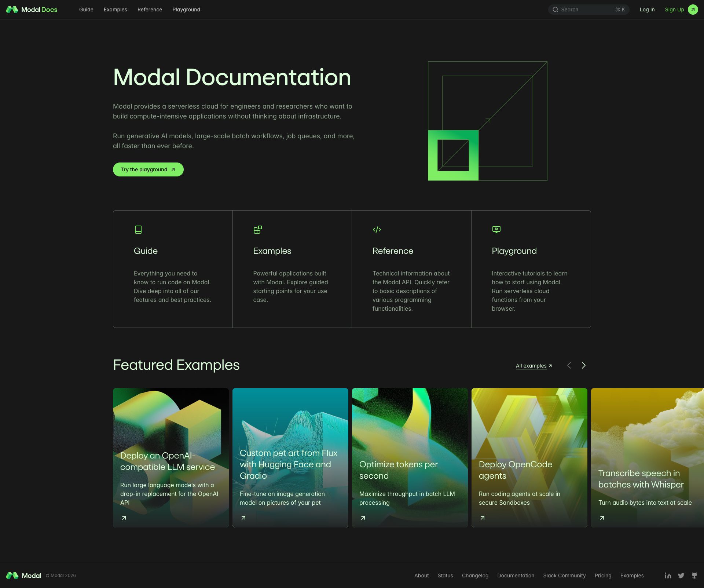Image resolution: width=704 pixels, height=588 pixels.
Task: Click the magnifier icon in search box
Action: coord(555,10)
